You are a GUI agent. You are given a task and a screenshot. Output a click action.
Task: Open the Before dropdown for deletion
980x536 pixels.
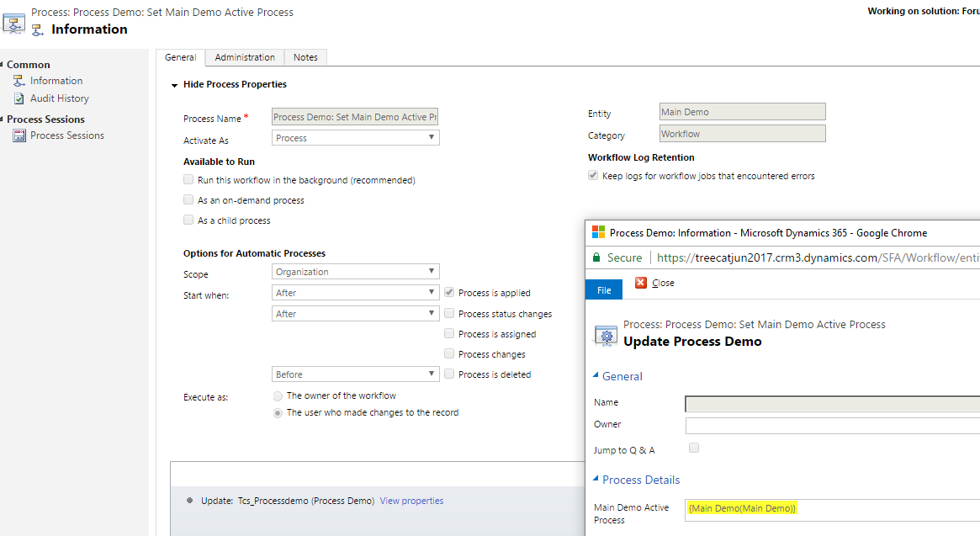tap(356, 374)
